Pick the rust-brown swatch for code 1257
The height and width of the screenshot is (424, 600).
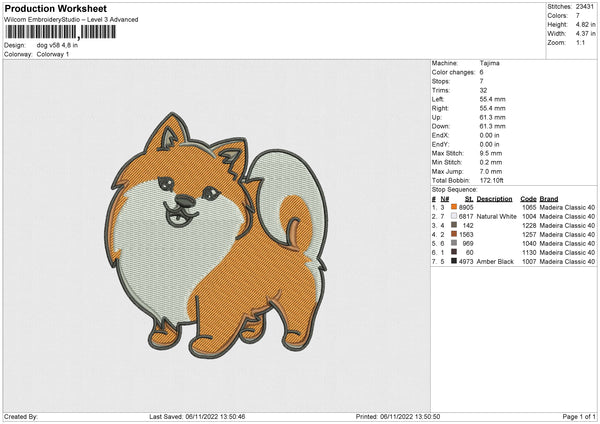coord(454,234)
